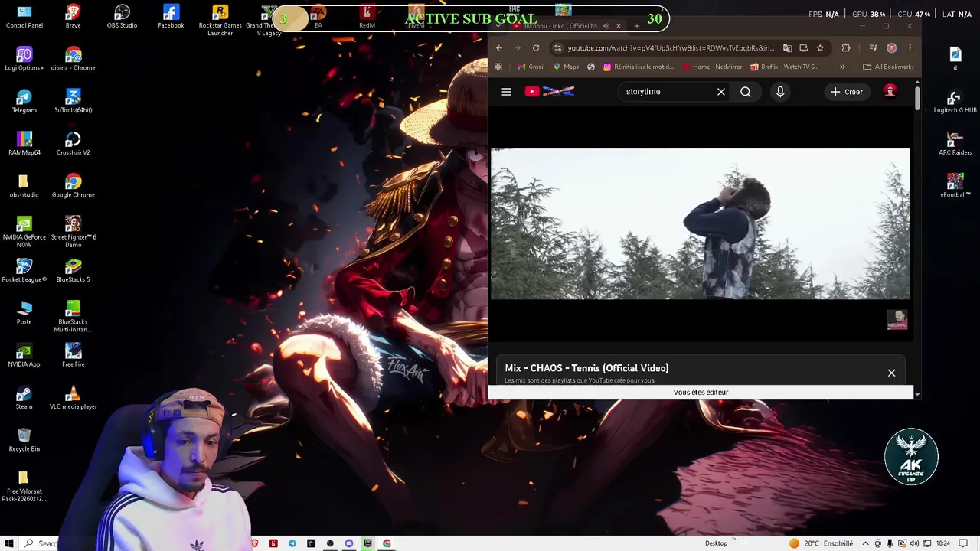980x551 pixels.
Task: Expand Chrome tab search dropdown arrow
Action: coord(498,26)
